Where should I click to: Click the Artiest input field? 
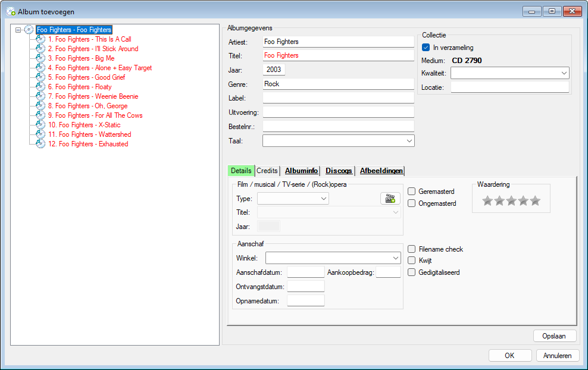click(x=338, y=42)
